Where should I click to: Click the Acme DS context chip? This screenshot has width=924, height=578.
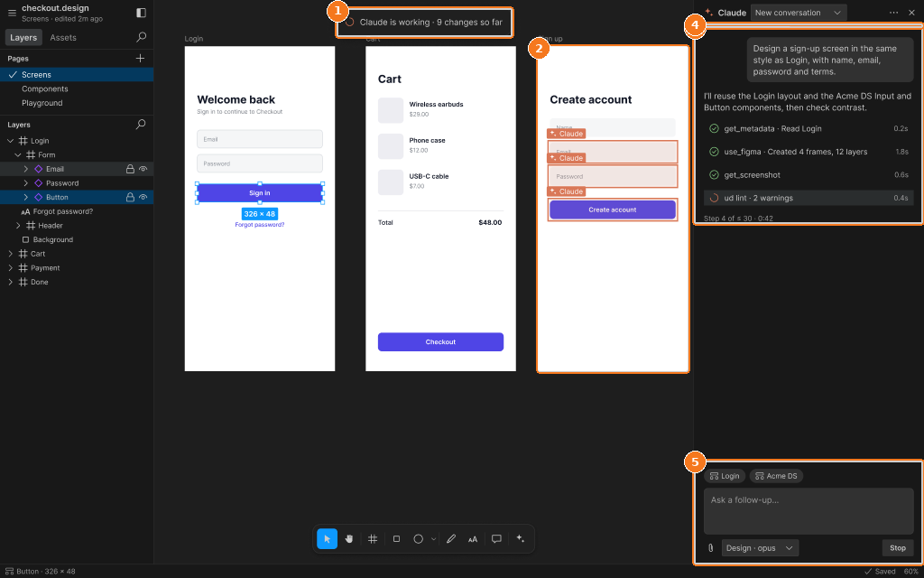776,476
